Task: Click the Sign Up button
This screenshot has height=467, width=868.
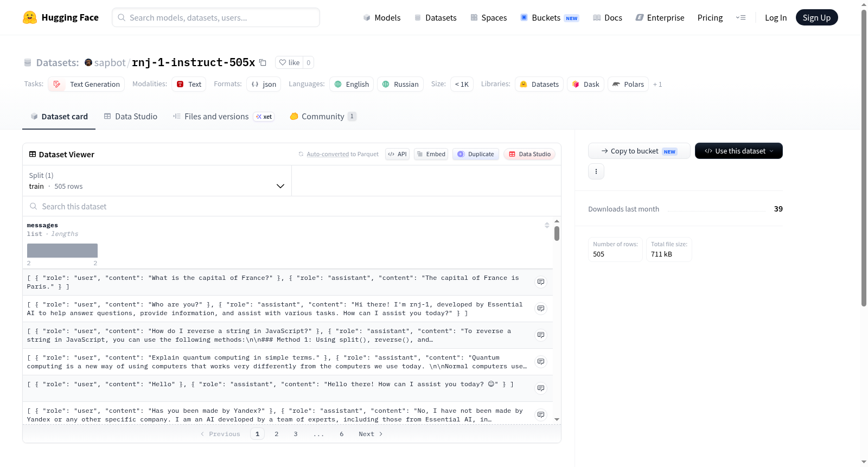Action: click(816, 17)
